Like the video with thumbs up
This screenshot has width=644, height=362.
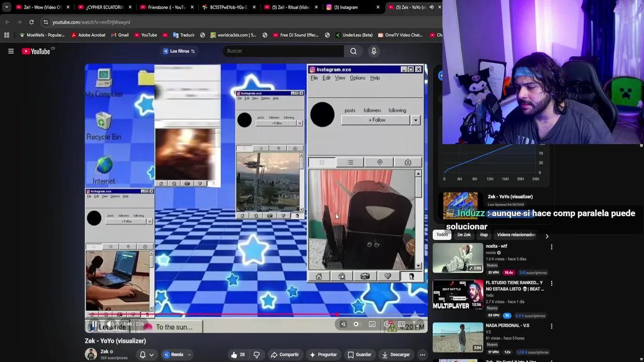[237, 354]
